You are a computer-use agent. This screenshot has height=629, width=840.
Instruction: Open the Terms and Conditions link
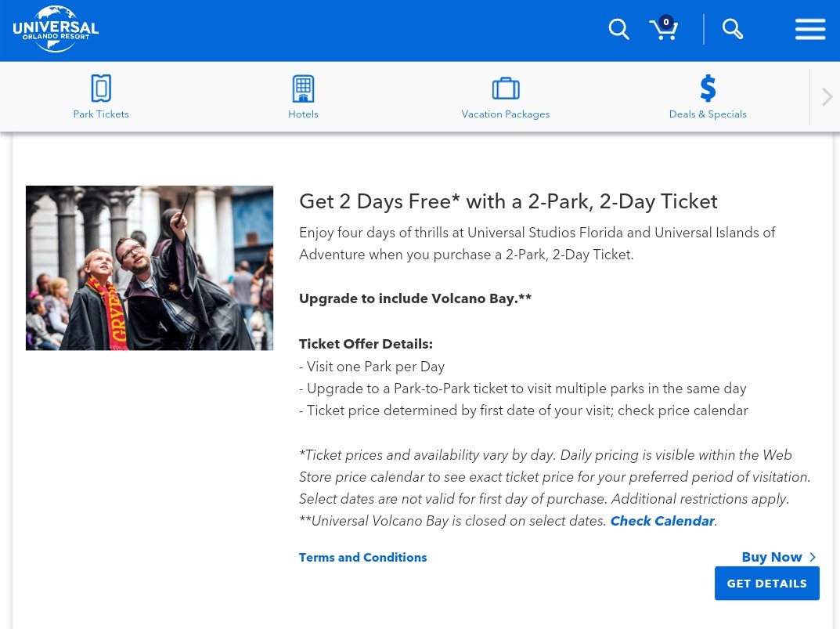pos(362,558)
